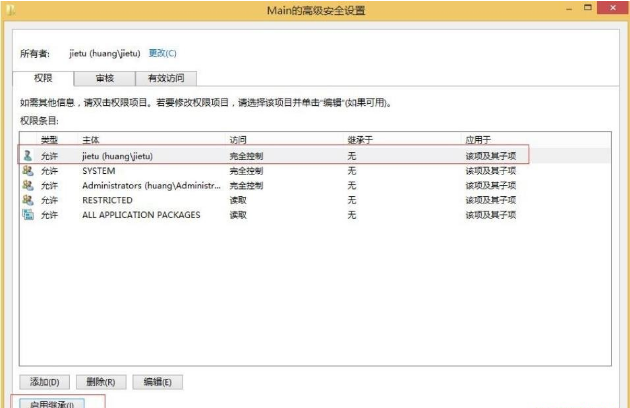The image size is (630, 408).
Task: Sort by the 主体 column header
Action: click(x=90, y=140)
